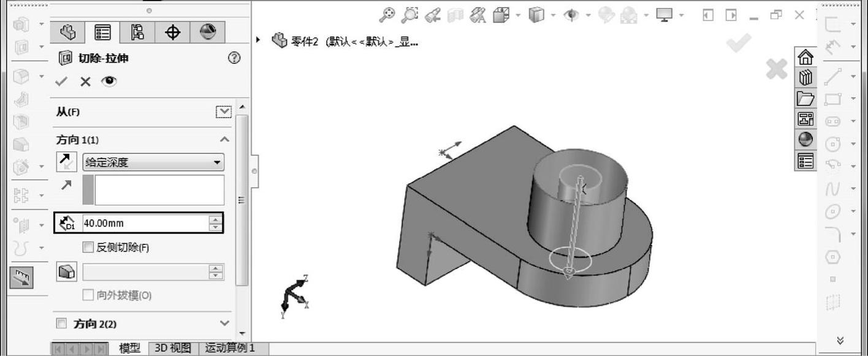Image resolution: width=868 pixels, height=356 pixels.
Task: Click the draft on/off icon
Action: 66,271
